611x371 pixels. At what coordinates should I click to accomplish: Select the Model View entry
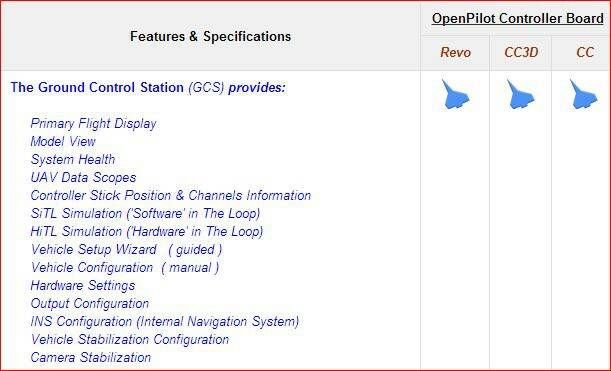click(63, 141)
